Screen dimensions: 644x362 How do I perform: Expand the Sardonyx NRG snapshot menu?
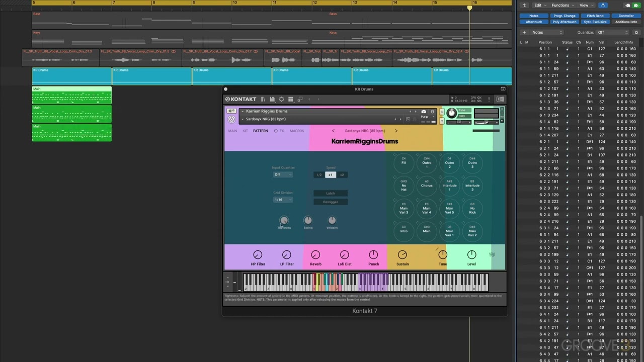(x=244, y=119)
